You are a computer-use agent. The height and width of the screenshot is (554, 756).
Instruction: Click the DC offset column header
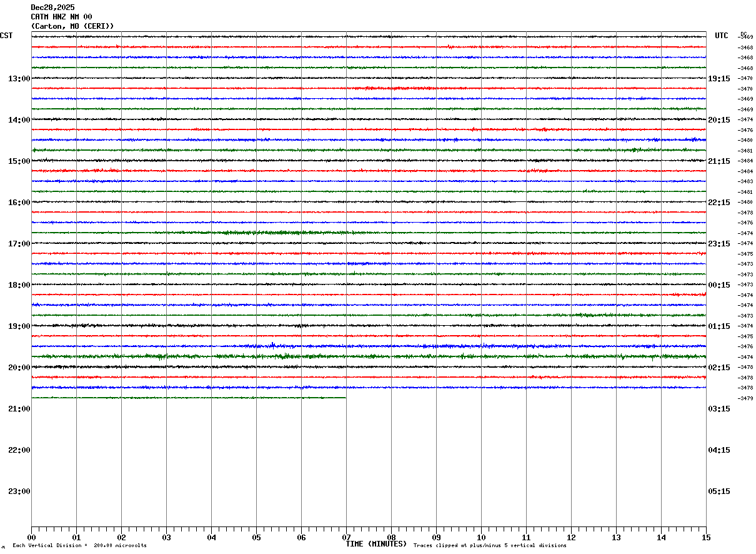744,34
